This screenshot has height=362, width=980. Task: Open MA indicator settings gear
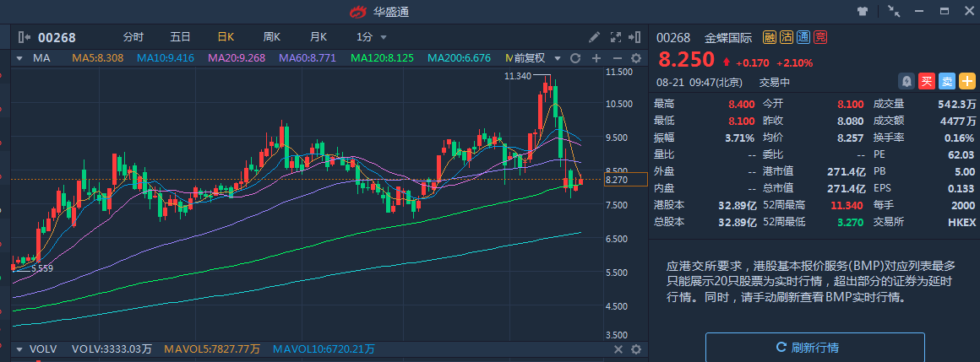point(636,58)
